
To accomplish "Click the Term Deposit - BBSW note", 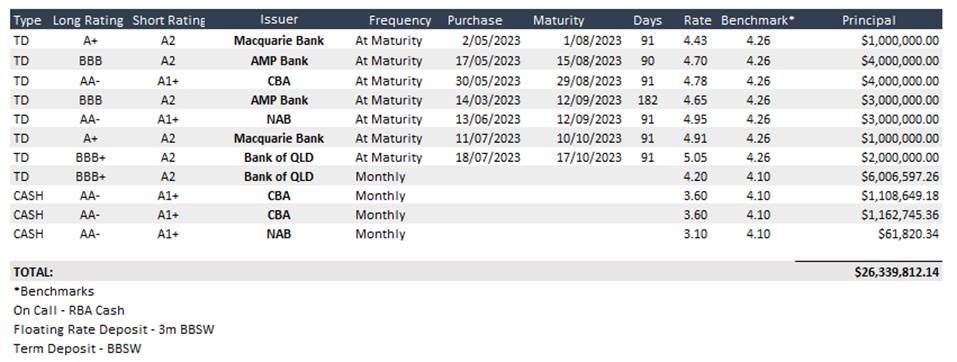I will click(x=78, y=349).
